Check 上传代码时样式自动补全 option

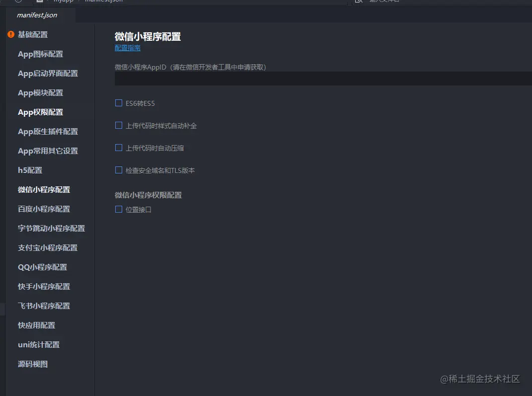coord(118,125)
